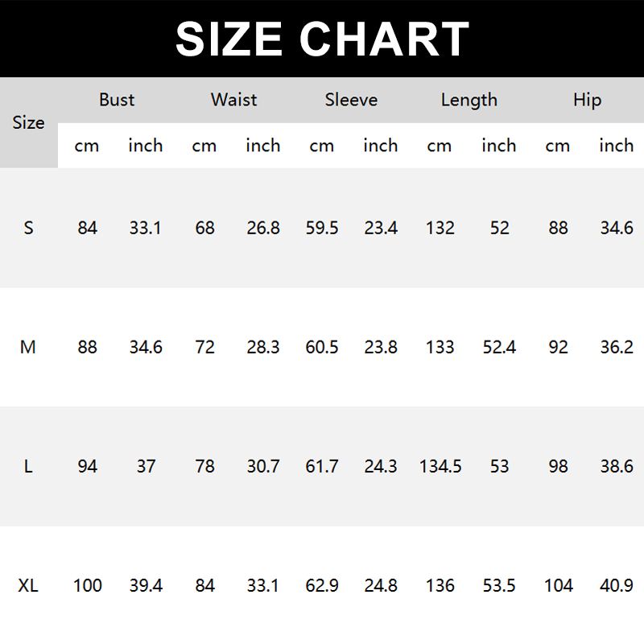Click the L size row label
The width and height of the screenshot is (644, 644).
click(x=29, y=466)
